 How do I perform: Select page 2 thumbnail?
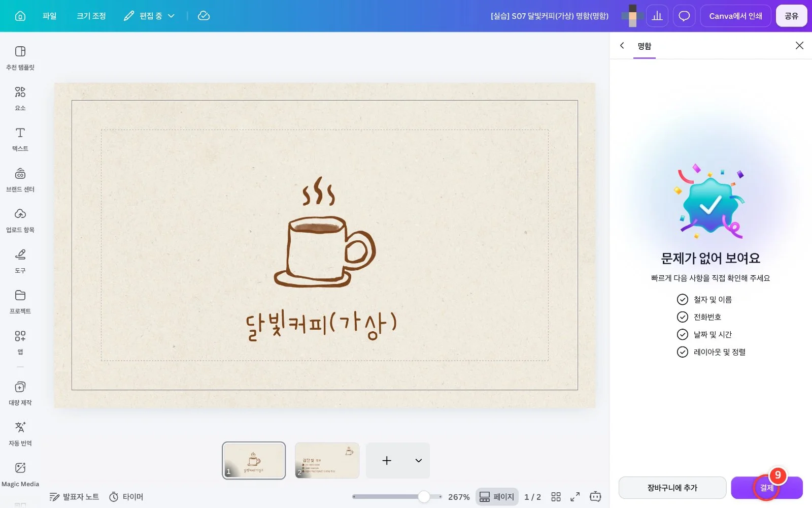[327, 460]
